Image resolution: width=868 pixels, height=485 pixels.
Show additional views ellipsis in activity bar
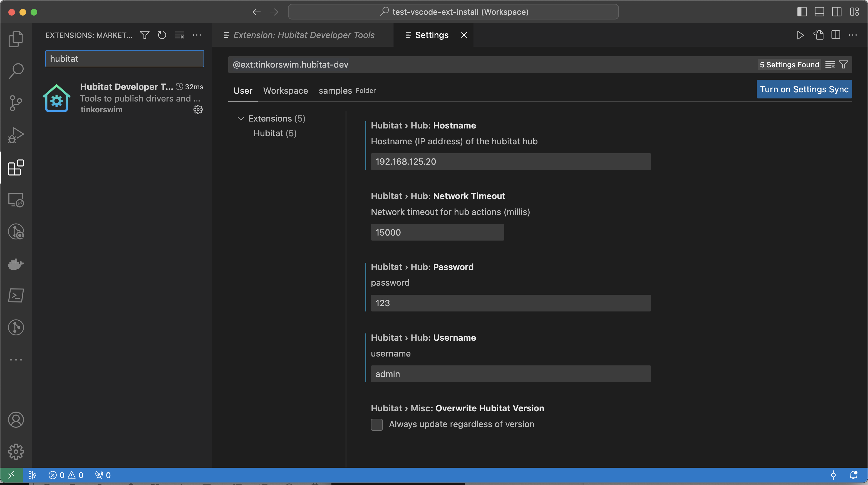click(x=16, y=360)
